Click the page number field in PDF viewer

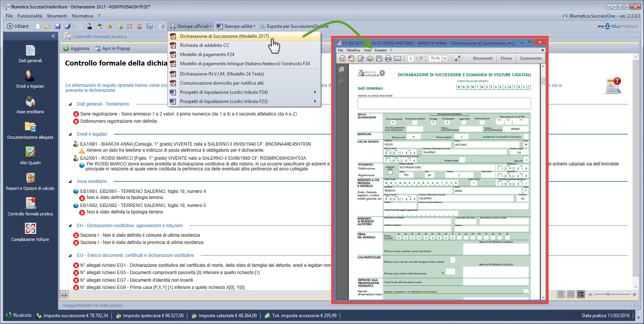pos(411,58)
